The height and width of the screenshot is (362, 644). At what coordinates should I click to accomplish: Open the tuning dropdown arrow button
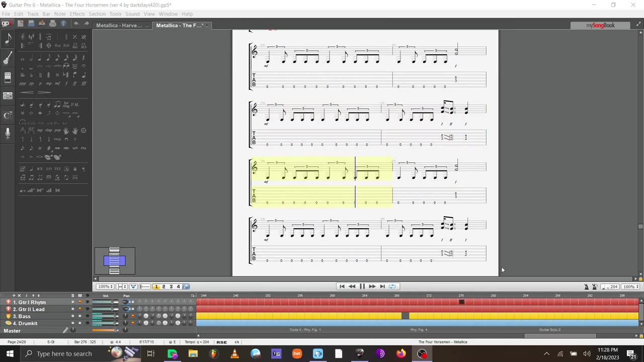coord(133,287)
